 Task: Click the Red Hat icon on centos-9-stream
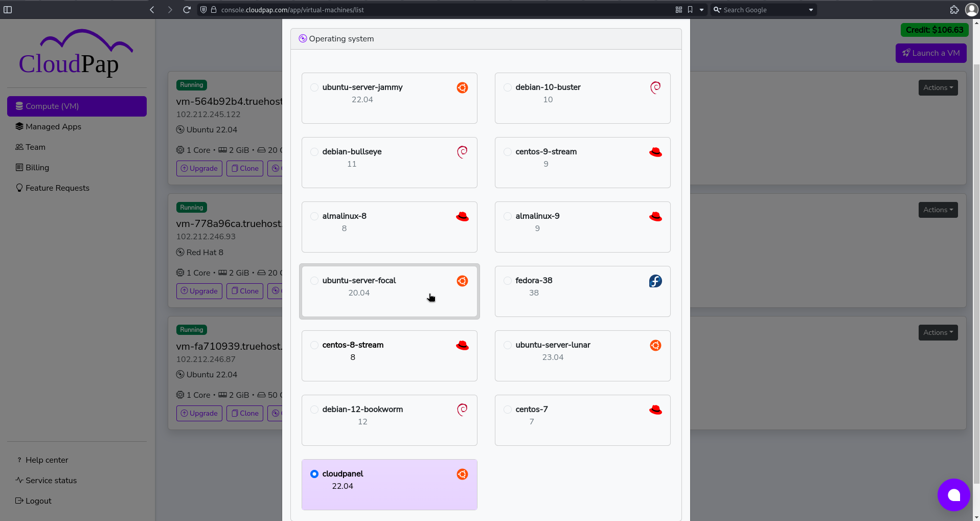655,152
